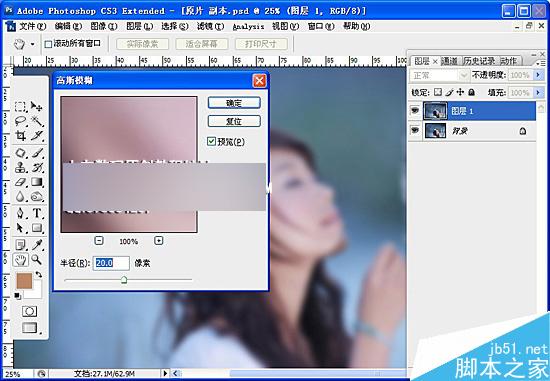
Task: Open the status bar info arrow
Action: tap(165, 374)
